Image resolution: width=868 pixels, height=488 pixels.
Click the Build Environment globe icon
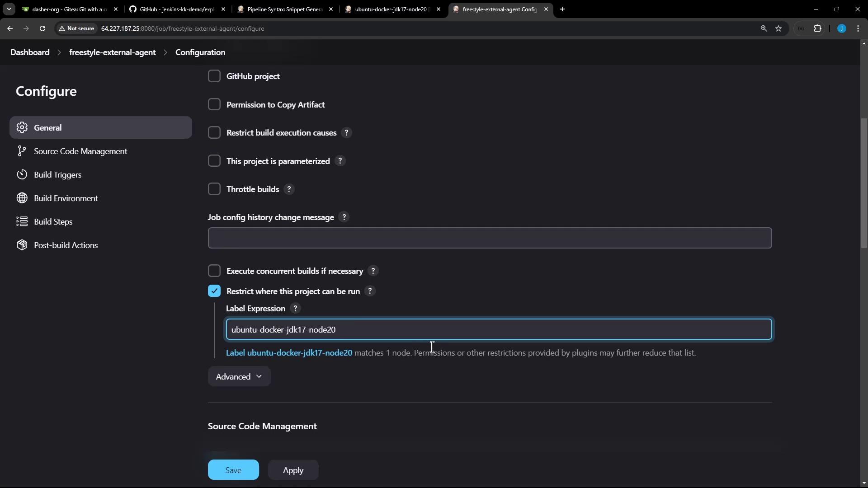(x=22, y=198)
